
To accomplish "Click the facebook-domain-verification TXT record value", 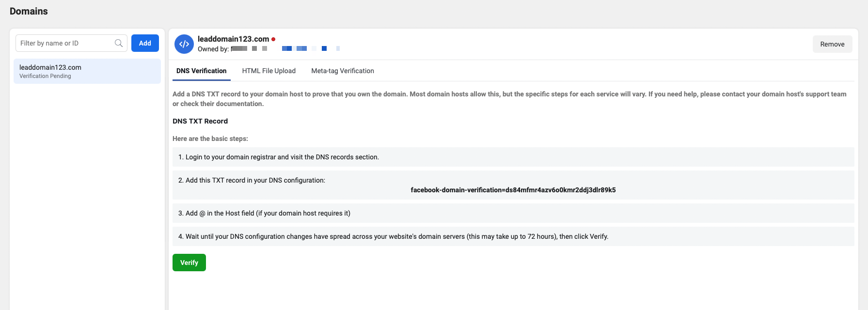I will coord(513,190).
